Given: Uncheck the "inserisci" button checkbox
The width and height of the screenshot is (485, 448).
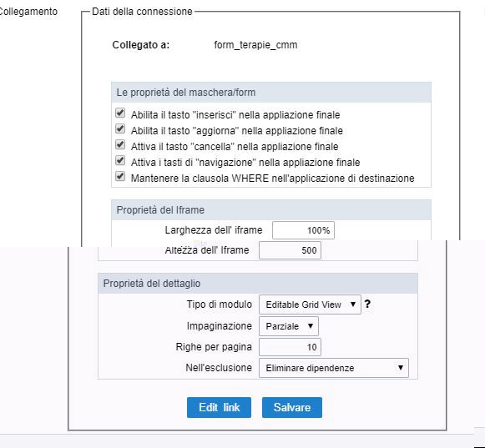Looking at the screenshot, I should tap(120, 113).
